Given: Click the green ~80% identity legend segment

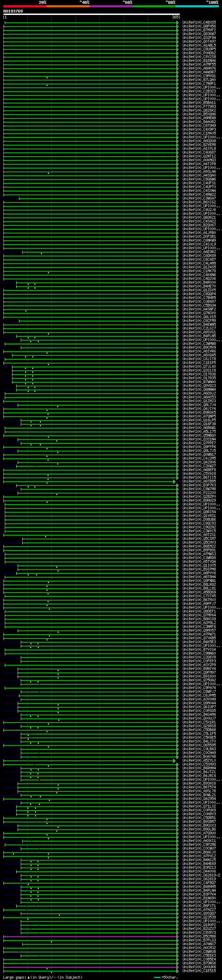Looking at the screenshot, I should [x=154, y=6].
